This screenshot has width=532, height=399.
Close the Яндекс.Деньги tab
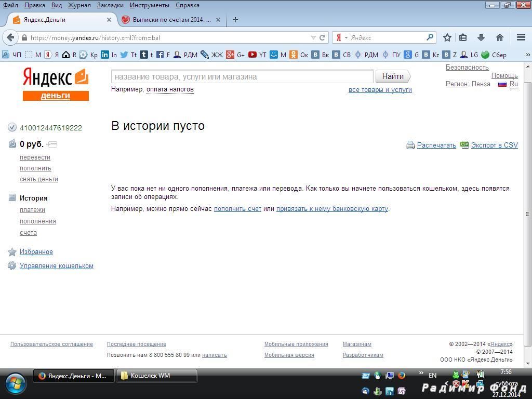coord(109,20)
